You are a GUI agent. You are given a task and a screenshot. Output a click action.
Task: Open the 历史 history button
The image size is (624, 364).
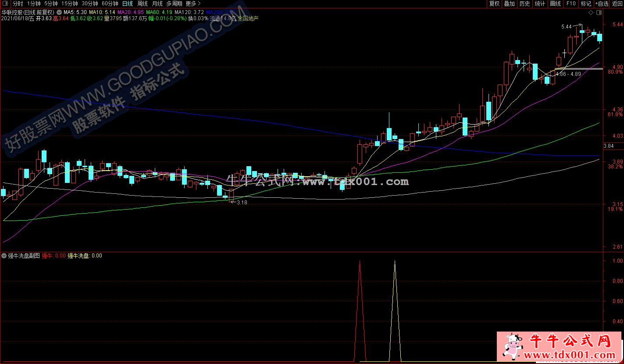coord(524,4)
